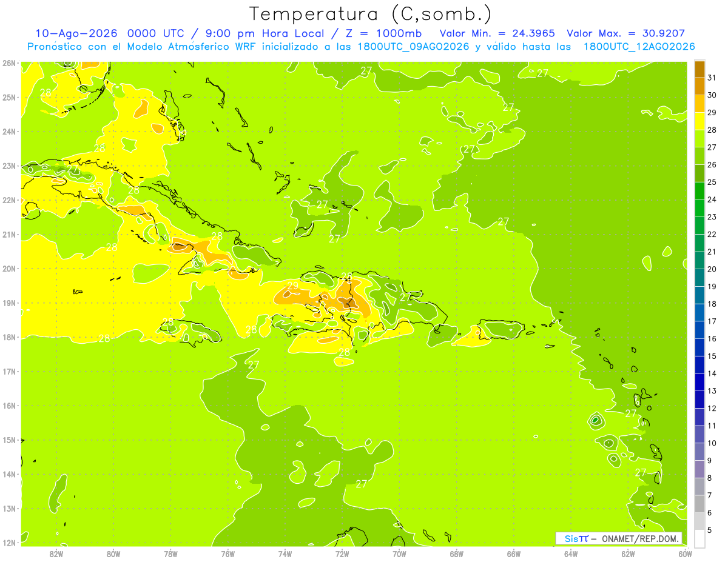Click the 12N latitude axis label
The width and height of the screenshot is (728, 562).
(8, 543)
